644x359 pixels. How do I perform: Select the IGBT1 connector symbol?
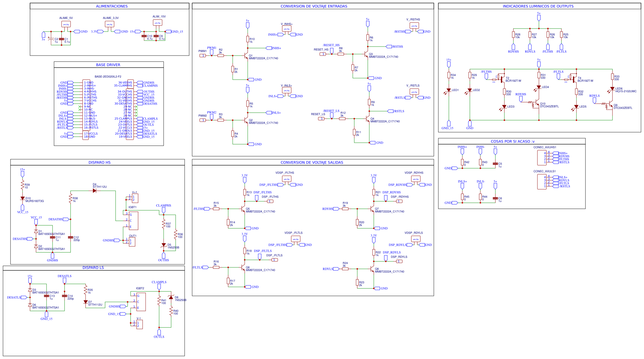(133, 221)
